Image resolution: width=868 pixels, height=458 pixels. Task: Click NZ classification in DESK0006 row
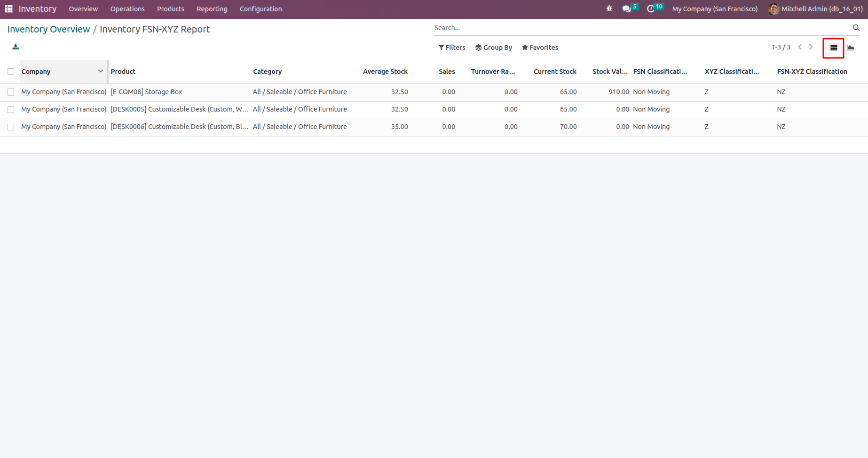tap(781, 127)
